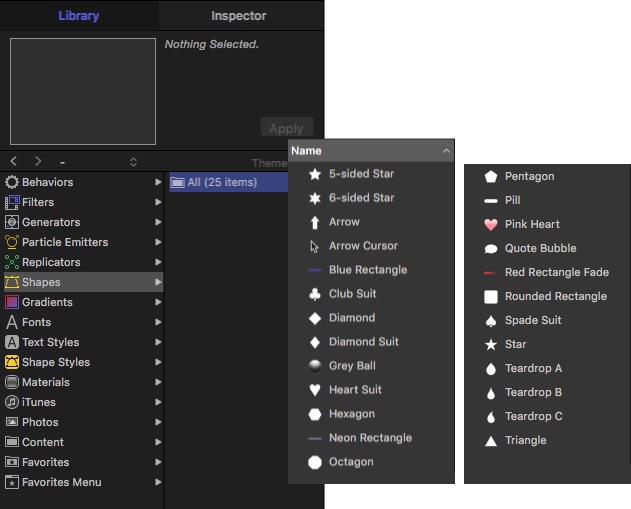Screen dimensions: 631x509
Task: Click the Arrow Cursor shape icon
Action: coord(314,246)
